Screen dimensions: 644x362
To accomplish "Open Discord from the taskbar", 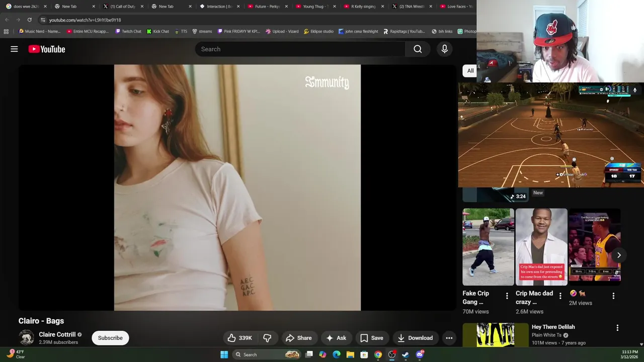I will (420, 354).
